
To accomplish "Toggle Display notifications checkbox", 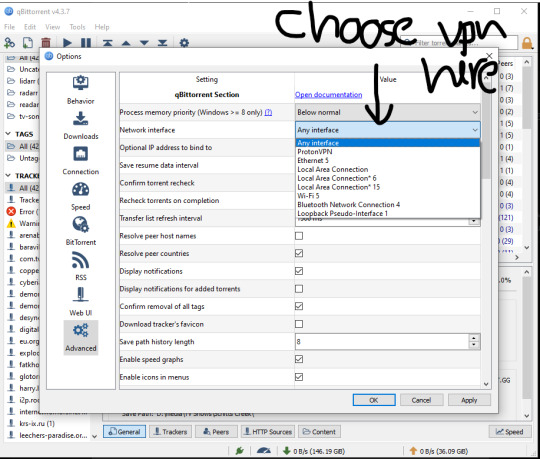I will (299, 271).
